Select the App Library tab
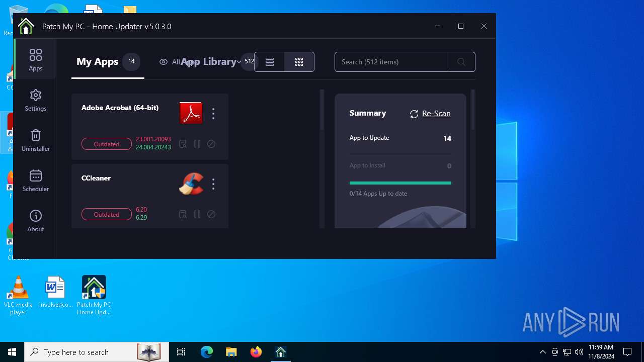 209,61
